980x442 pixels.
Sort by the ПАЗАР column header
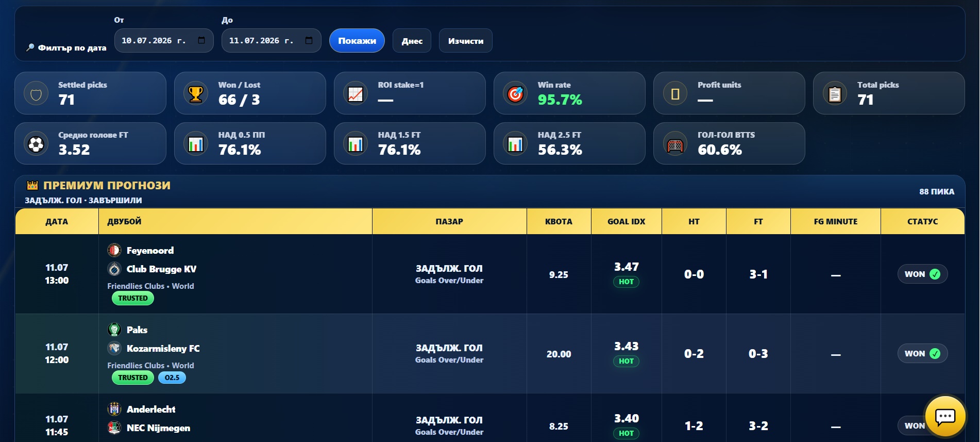click(x=449, y=222)
